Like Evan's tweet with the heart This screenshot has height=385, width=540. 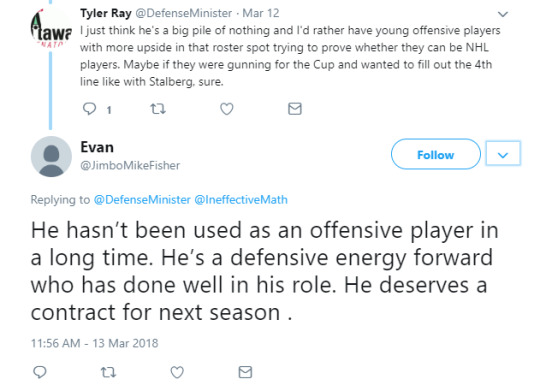177,372
